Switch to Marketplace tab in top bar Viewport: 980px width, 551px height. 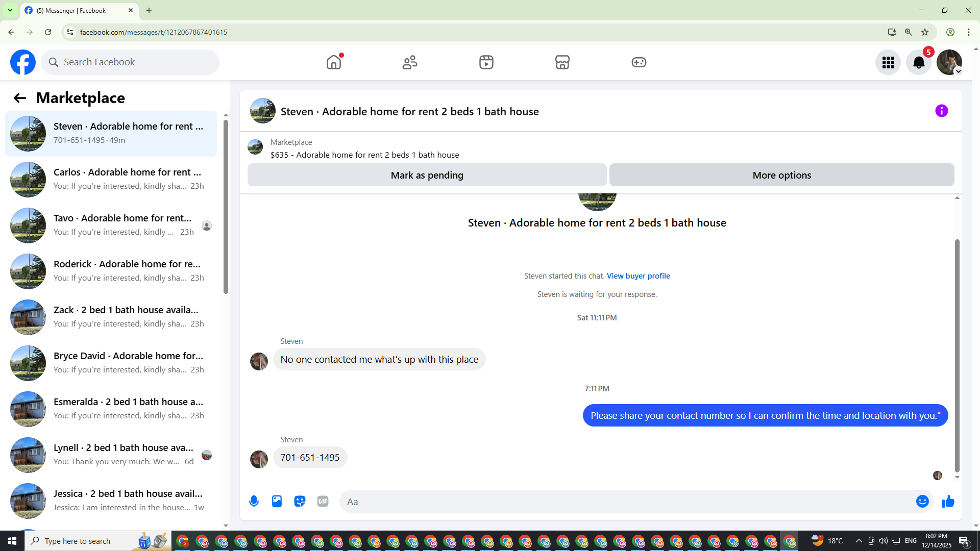[562, 62]
